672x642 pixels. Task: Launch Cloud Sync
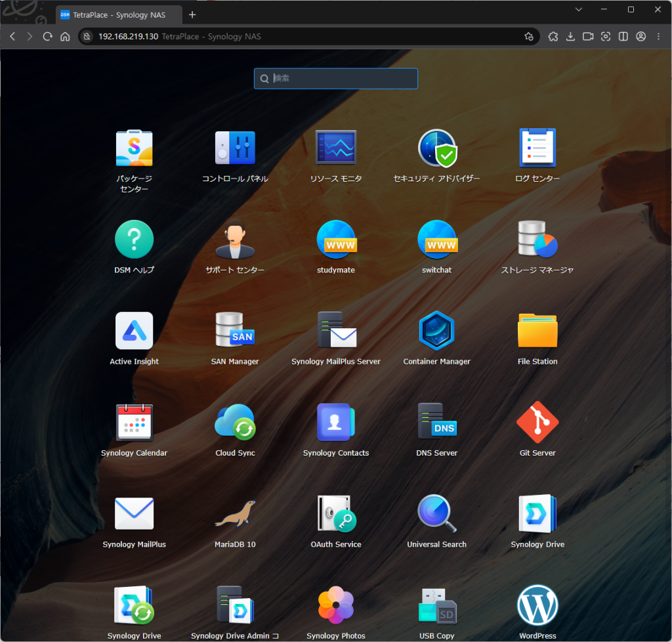pos(235,423)
